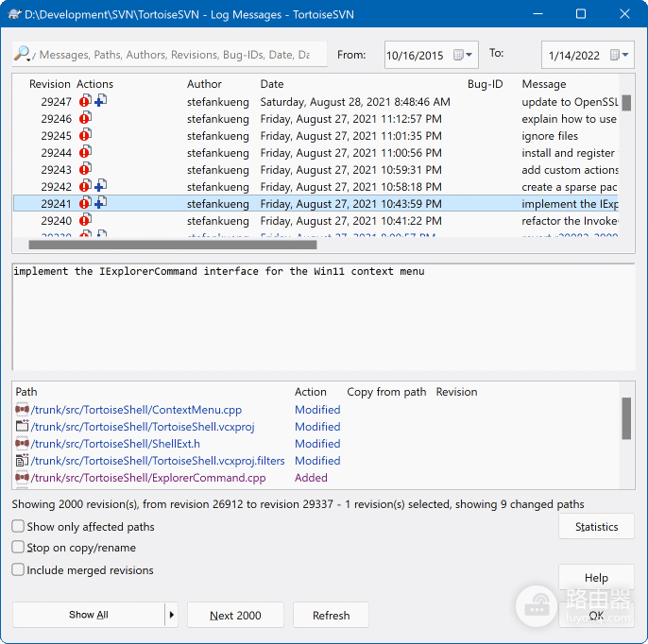Click the OK button
Screen dimensions: 648x644
click(596, 616)
